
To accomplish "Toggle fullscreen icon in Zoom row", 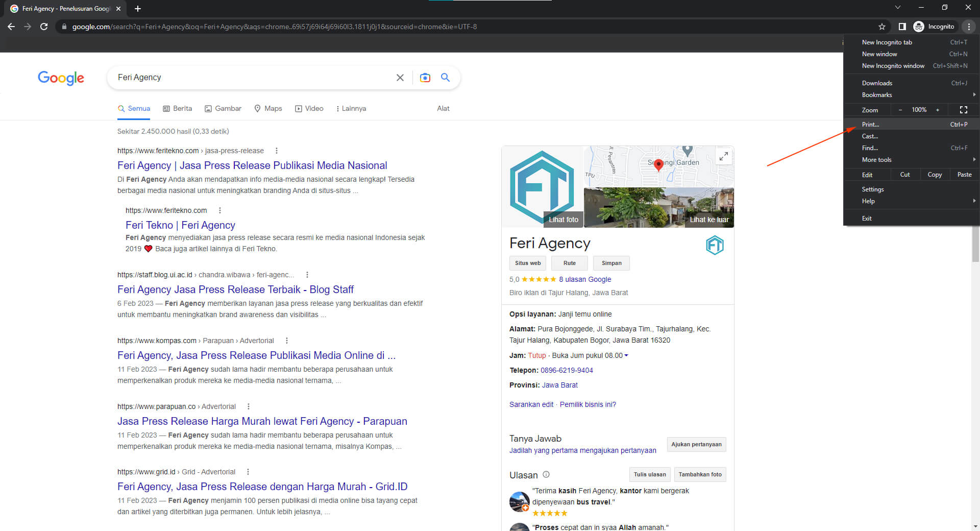I will tap(964, 110).
